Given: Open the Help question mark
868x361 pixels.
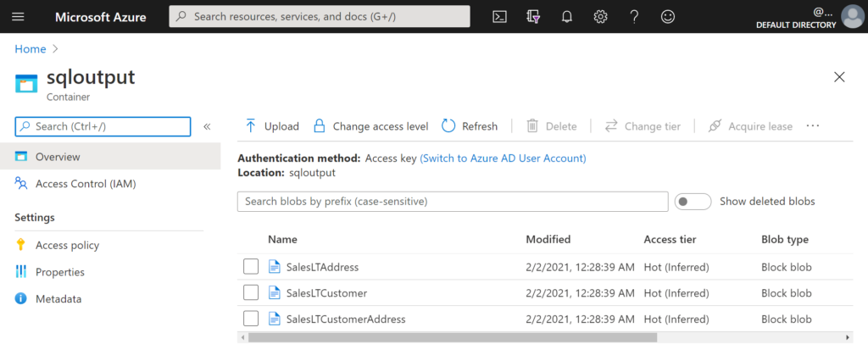Looking at the screenshot, I should (634, 17).
